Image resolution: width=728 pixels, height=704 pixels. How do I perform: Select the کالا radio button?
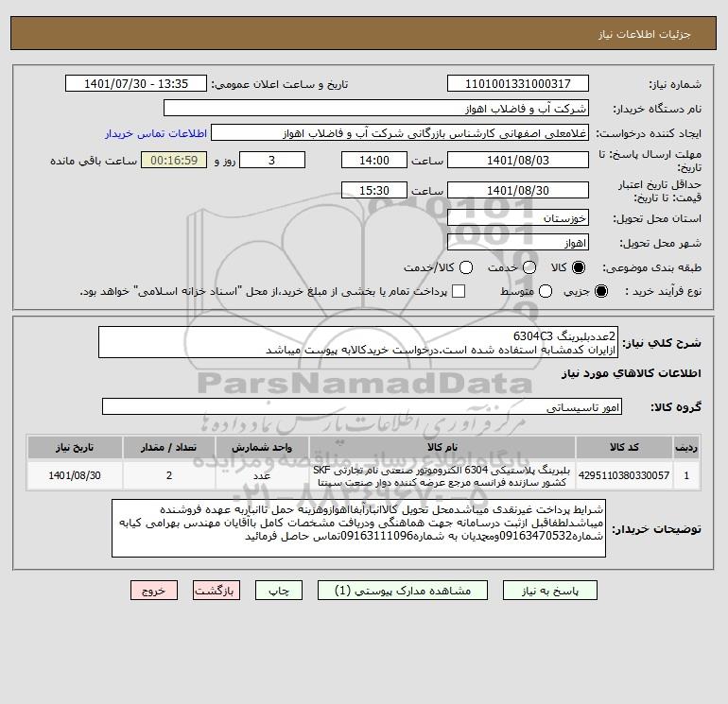pyautogui.click(x=579, y=267)
